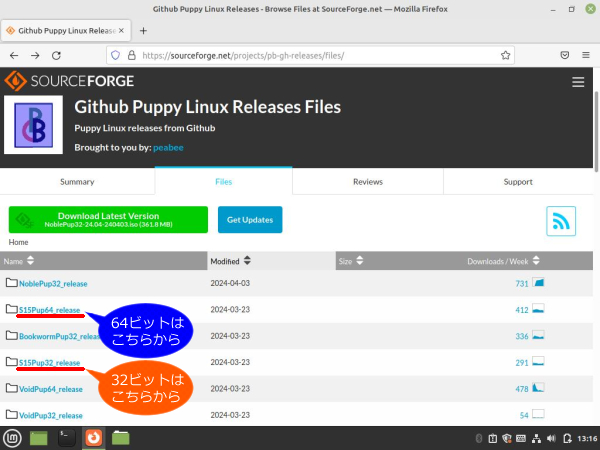600x450 pixels.
Task: Select Firefox in the taskbar
Action: 94,438
